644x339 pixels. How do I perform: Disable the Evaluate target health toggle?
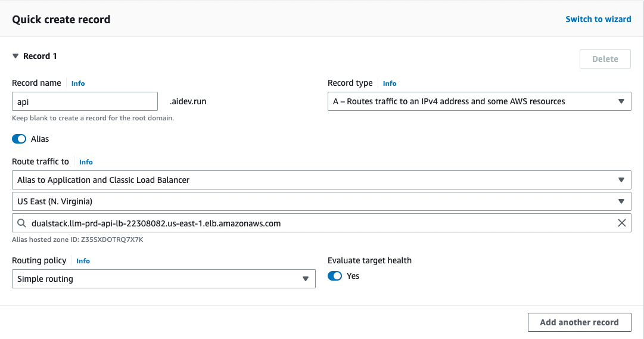[335, 276]
